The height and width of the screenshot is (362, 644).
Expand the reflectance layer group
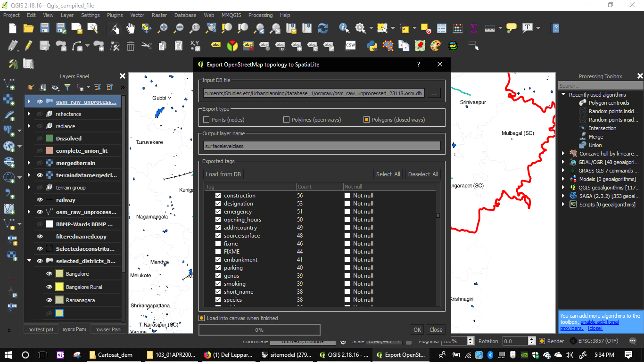coord(29,114)
